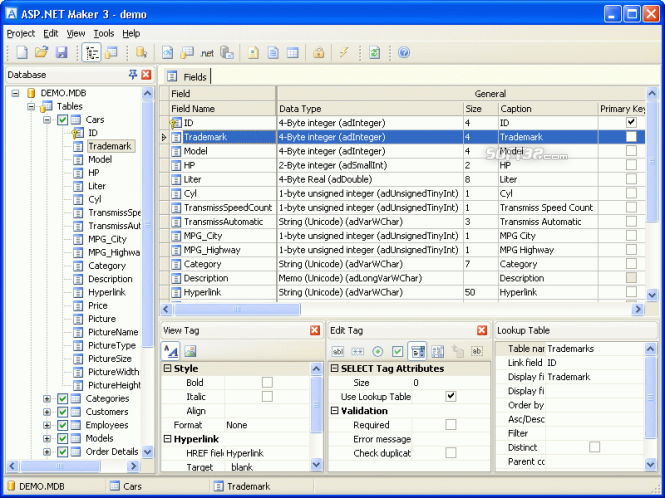
Task: Toggle Distinct checkbox in Lookup Table
Action: pyautogui.click(x=595, y=447)
